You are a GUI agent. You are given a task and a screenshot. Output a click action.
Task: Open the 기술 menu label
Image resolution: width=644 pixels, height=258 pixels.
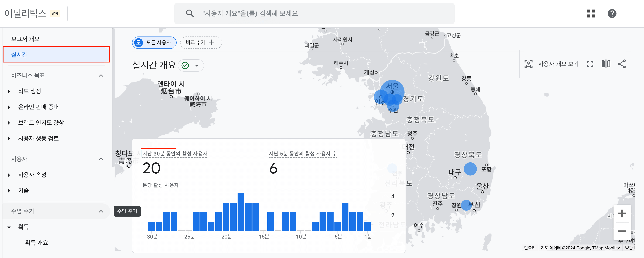tap(23, 190)
